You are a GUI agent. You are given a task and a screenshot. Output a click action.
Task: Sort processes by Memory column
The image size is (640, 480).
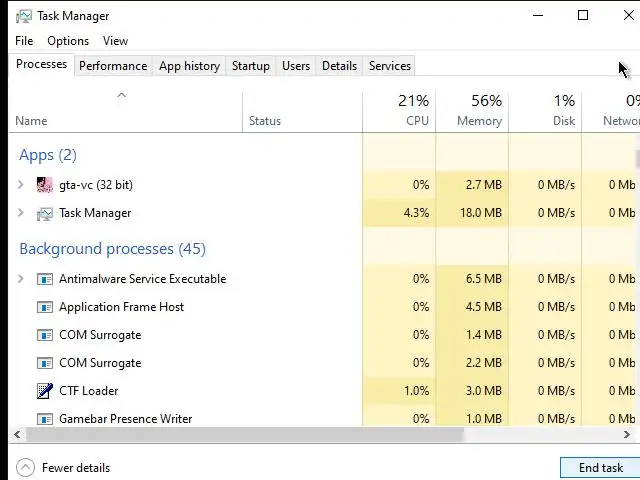coord(472,110)
